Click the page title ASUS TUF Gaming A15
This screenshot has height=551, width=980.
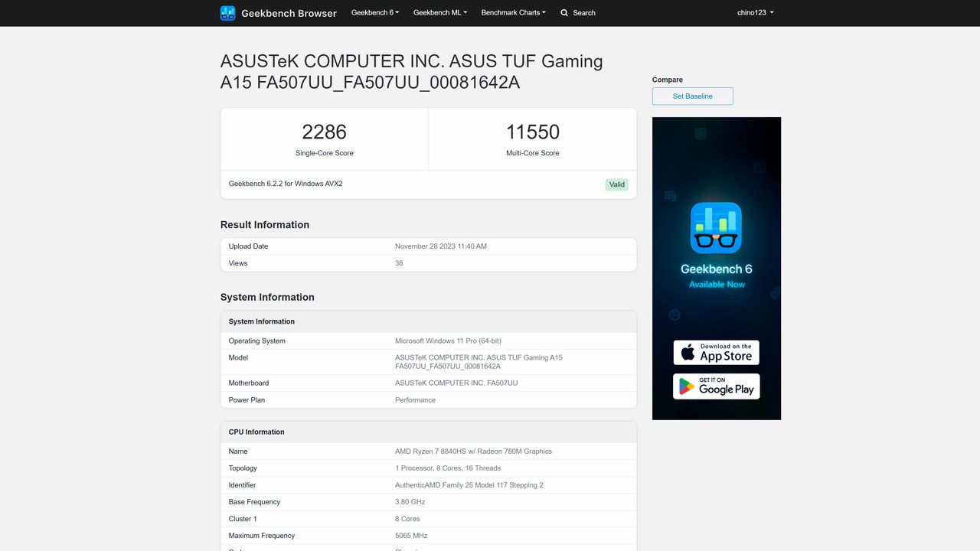coord(412,71)
